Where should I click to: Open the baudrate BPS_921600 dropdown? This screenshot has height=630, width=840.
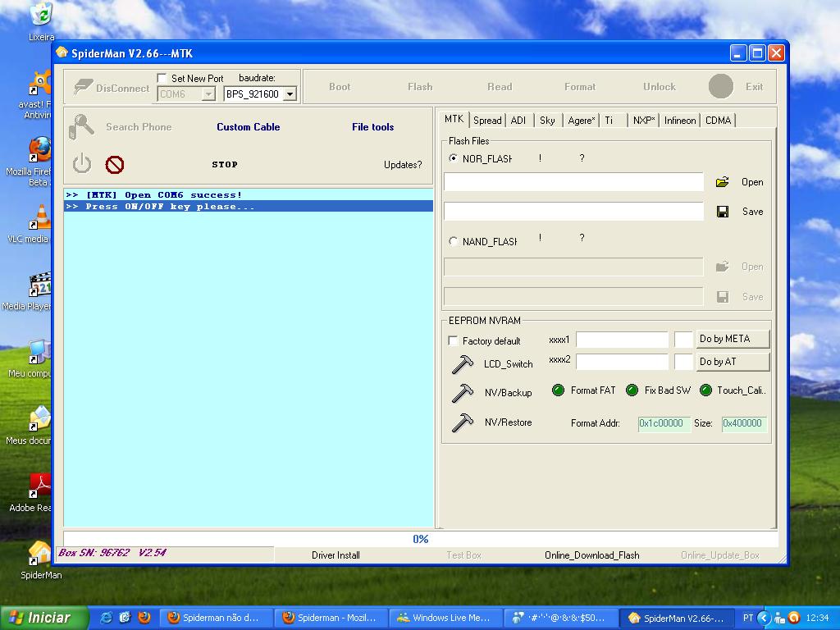tap(290, 94)
